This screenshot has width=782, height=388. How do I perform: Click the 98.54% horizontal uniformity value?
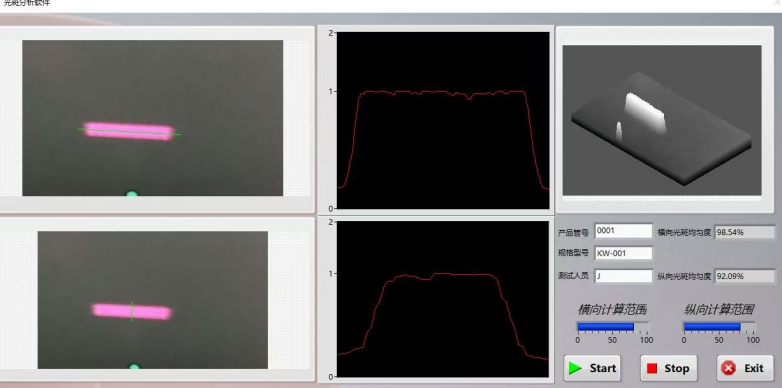(x=745, y=232)
